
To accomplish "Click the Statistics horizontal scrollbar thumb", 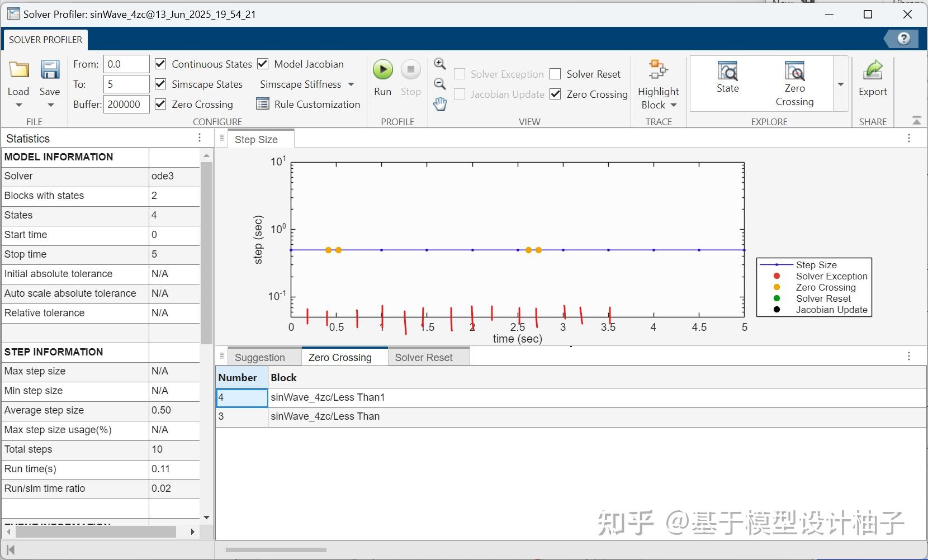I will tap(96, 531).
